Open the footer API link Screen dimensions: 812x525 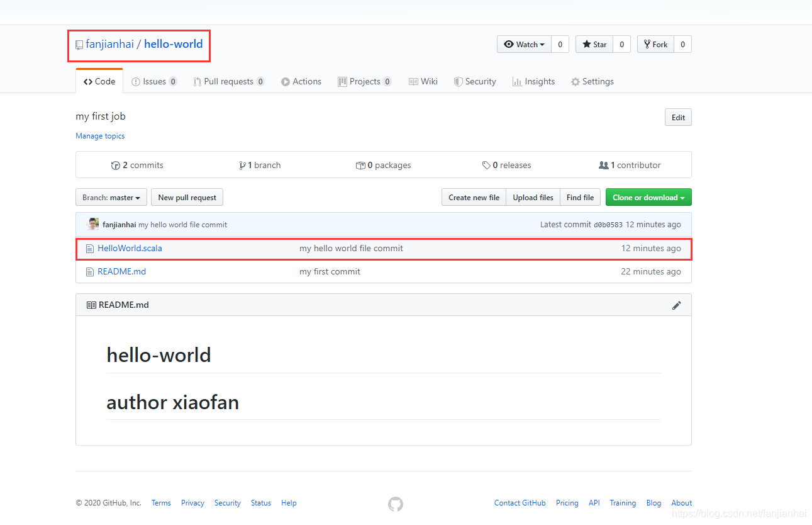click(x=594, y=503)
